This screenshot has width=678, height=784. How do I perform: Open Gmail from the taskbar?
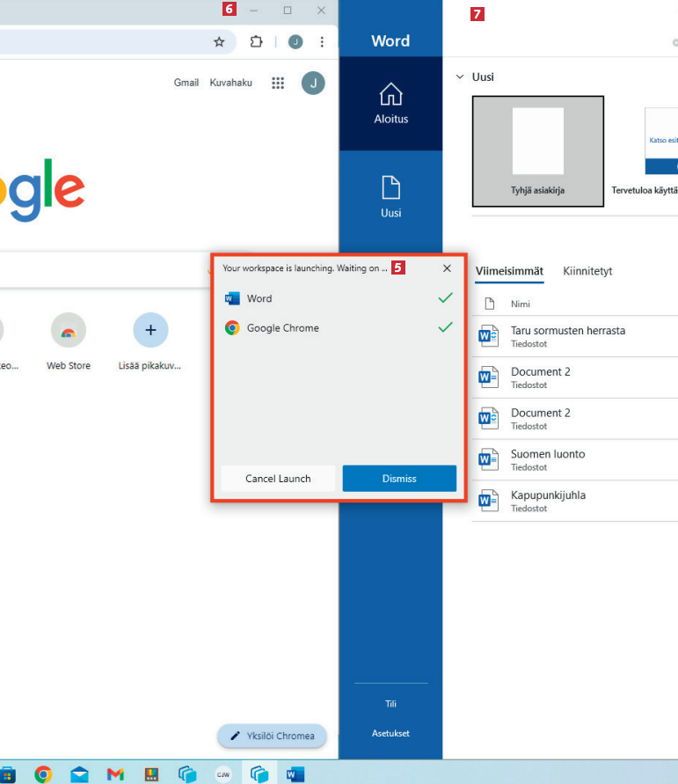tap(115, 774)
